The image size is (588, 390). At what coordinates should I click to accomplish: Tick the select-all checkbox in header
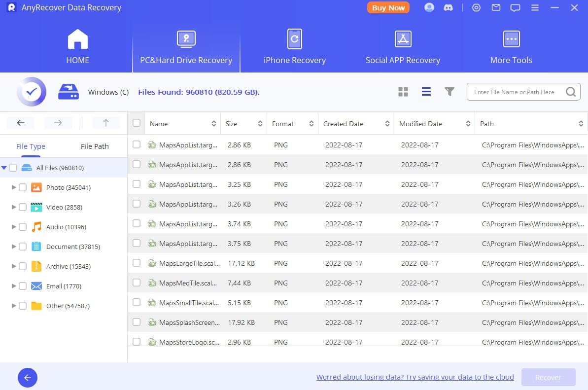click(x=137, y=123)
